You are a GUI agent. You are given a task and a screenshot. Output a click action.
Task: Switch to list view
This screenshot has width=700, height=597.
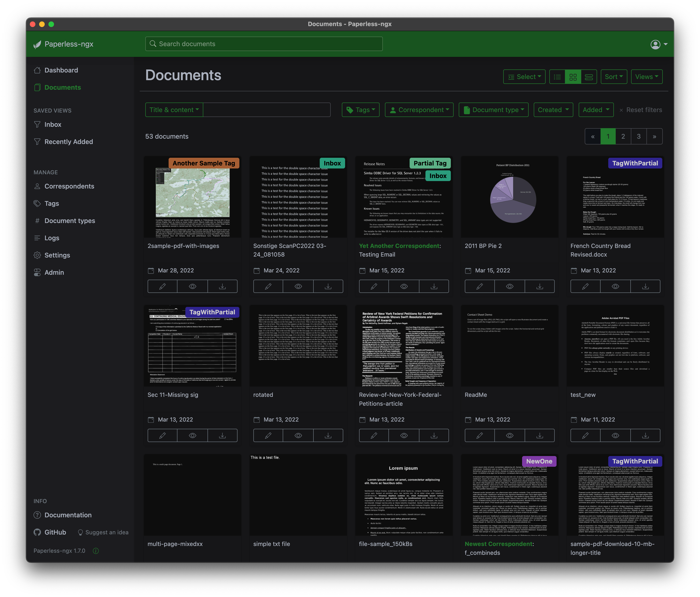point(557,77)
